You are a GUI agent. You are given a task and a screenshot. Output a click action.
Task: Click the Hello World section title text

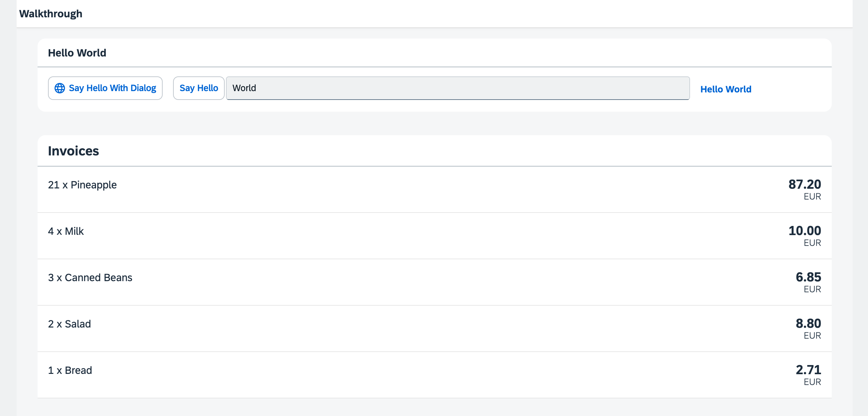pos(77,53)
